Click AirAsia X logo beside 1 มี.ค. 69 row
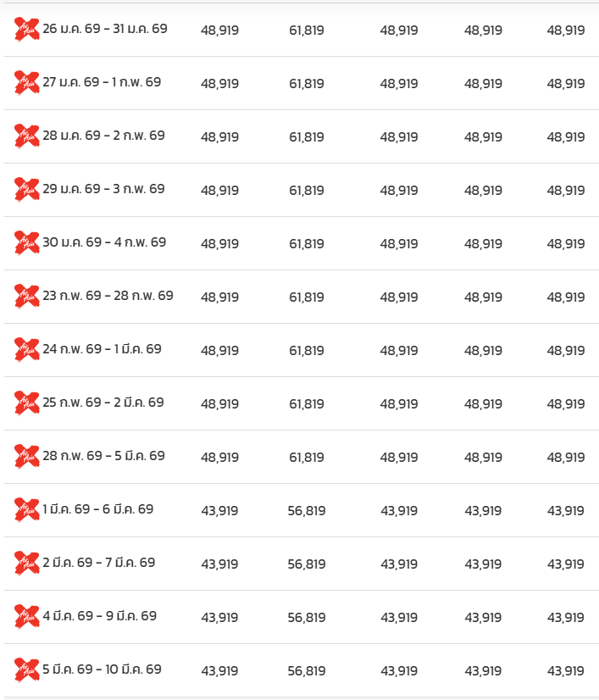Image resolution: width=599 pixels, height=700 pixels. click(27, 510)
